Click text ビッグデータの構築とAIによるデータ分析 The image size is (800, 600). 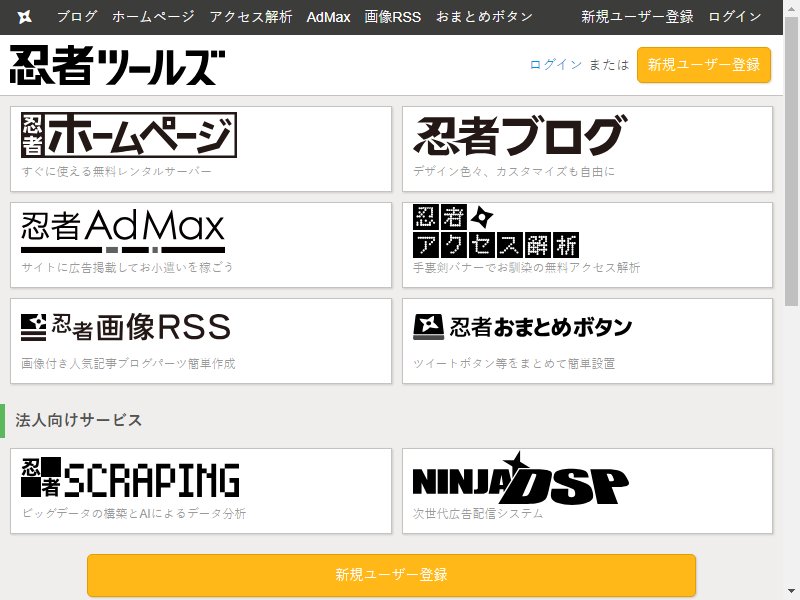coord(134,513)
